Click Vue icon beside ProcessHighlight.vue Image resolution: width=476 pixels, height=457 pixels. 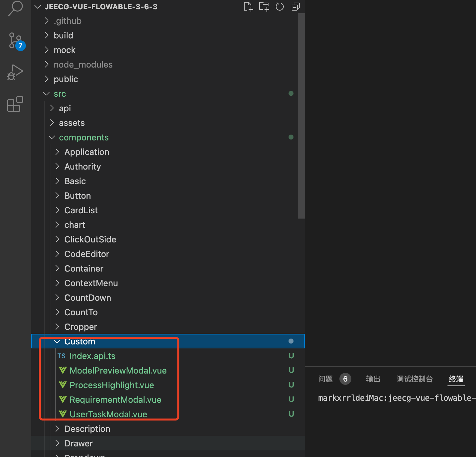tap(63, 385)
